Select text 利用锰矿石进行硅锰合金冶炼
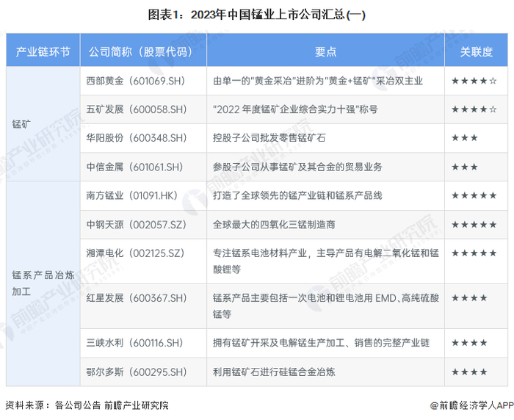This screenshot has height=420, width=514. tap(274, 372)
